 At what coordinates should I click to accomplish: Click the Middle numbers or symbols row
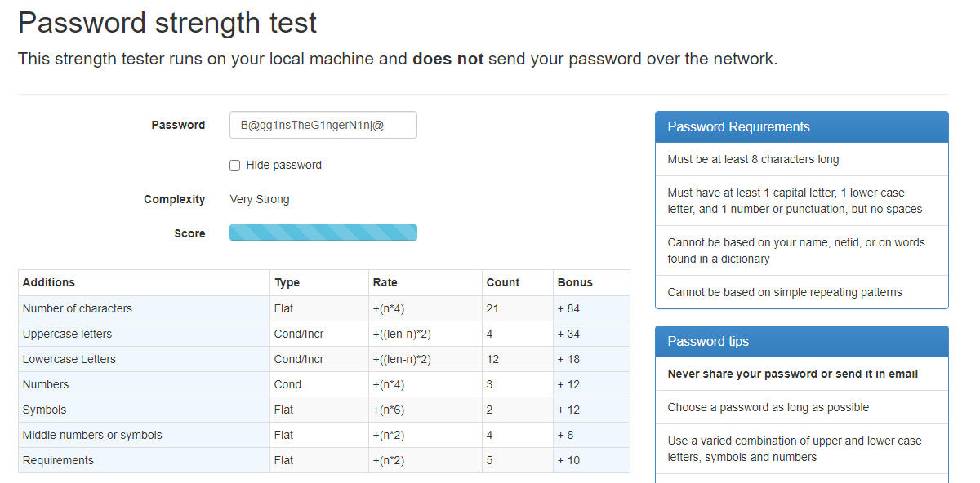[92, 435]
